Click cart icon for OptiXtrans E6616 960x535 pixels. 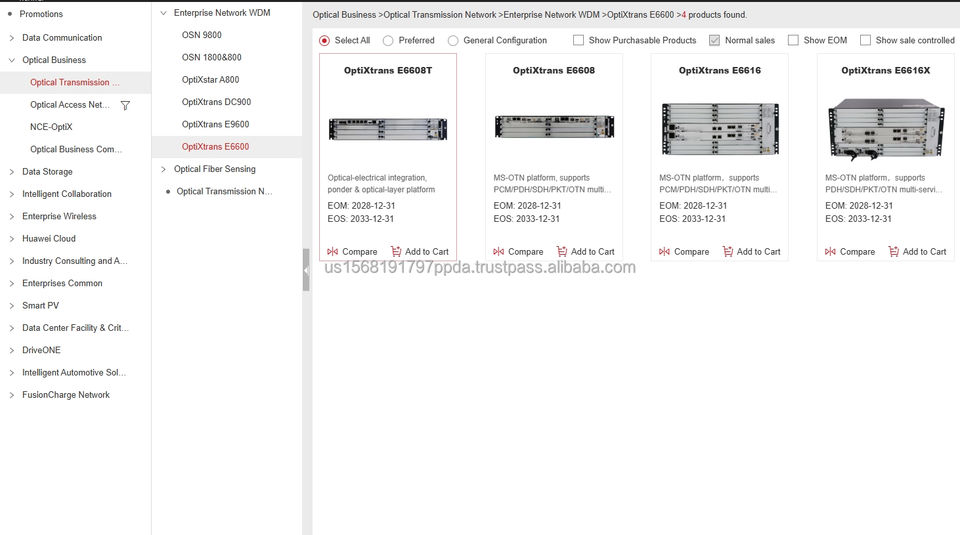(x=728, y=252)
